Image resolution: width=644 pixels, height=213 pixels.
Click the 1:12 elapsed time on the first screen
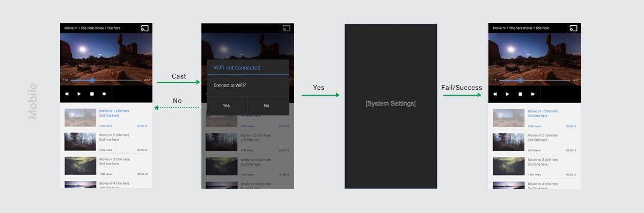[65, 80]
